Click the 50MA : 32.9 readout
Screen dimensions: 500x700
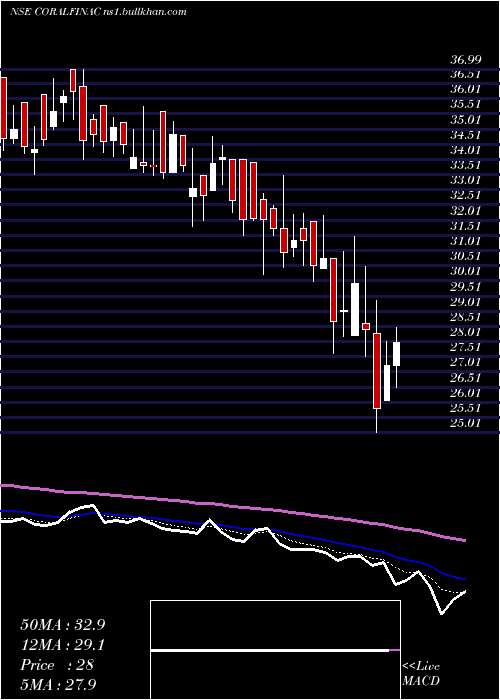[62, 625]
